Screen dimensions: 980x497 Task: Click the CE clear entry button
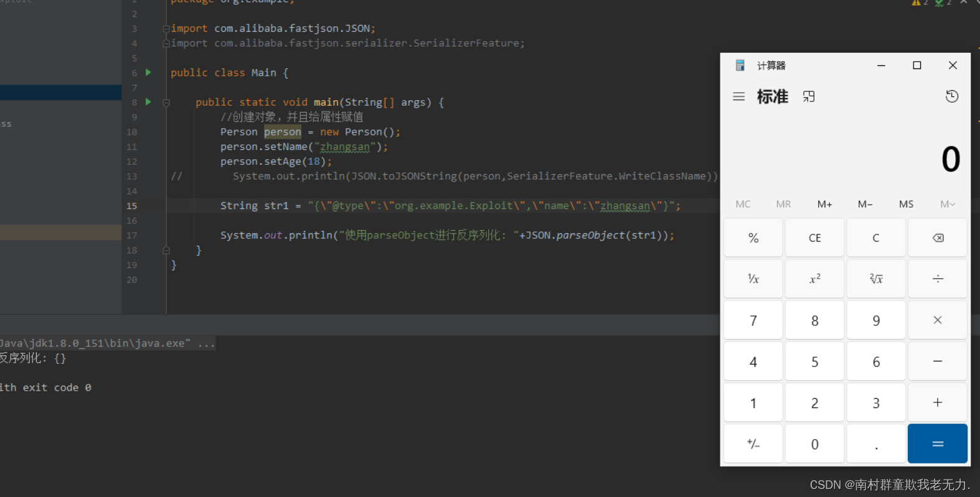814,238
